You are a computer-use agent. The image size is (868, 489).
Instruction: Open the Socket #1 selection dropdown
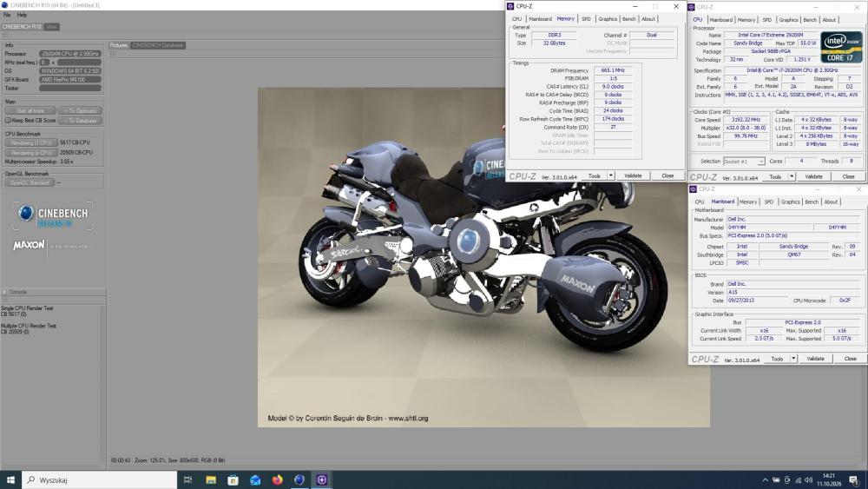744,162
